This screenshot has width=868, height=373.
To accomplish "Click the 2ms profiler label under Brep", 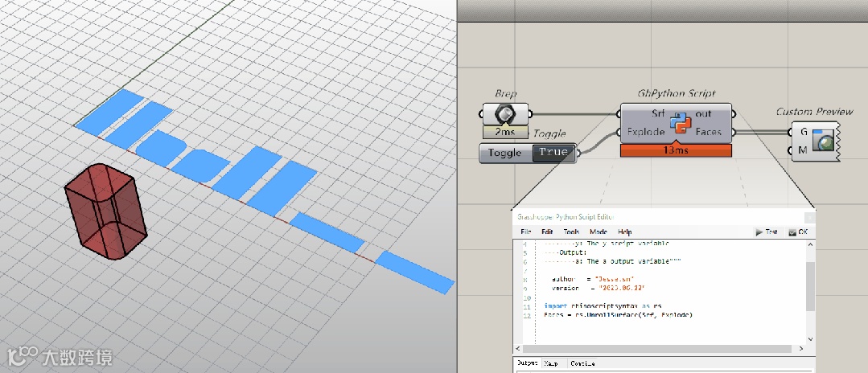I will 505,133.
